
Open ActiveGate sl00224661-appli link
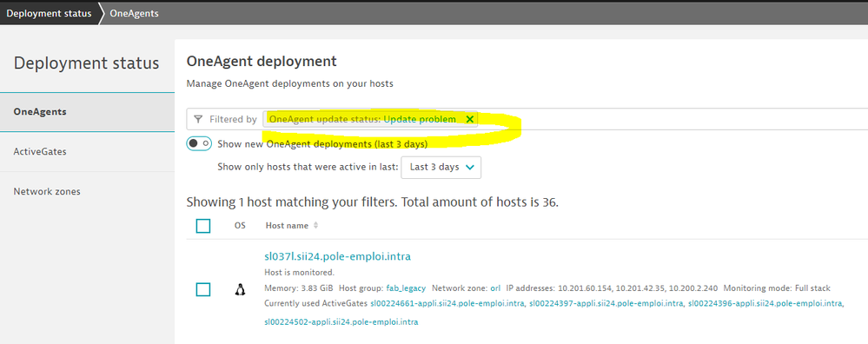[x=447, y=303]
